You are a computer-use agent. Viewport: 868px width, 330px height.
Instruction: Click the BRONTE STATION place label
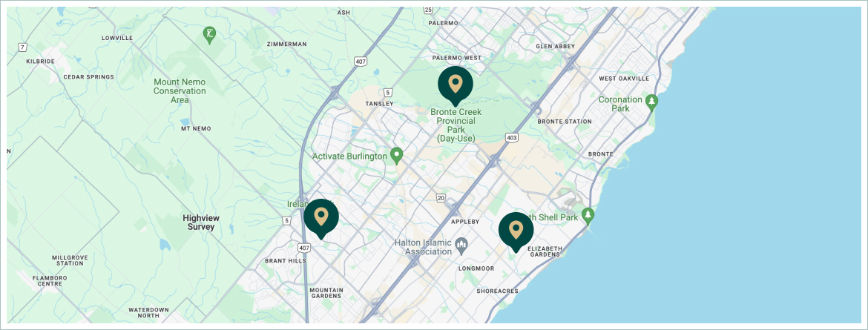point(565,122)
